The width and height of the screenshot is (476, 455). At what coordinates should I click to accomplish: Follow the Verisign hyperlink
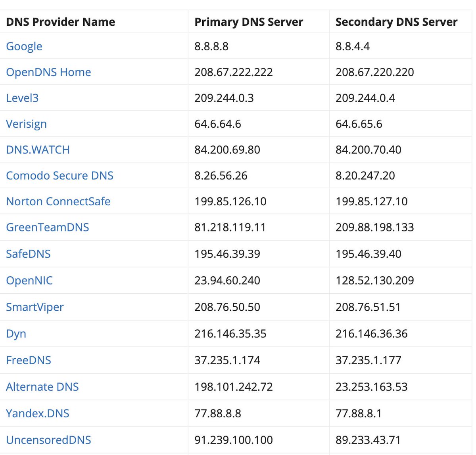pos(26,124)
